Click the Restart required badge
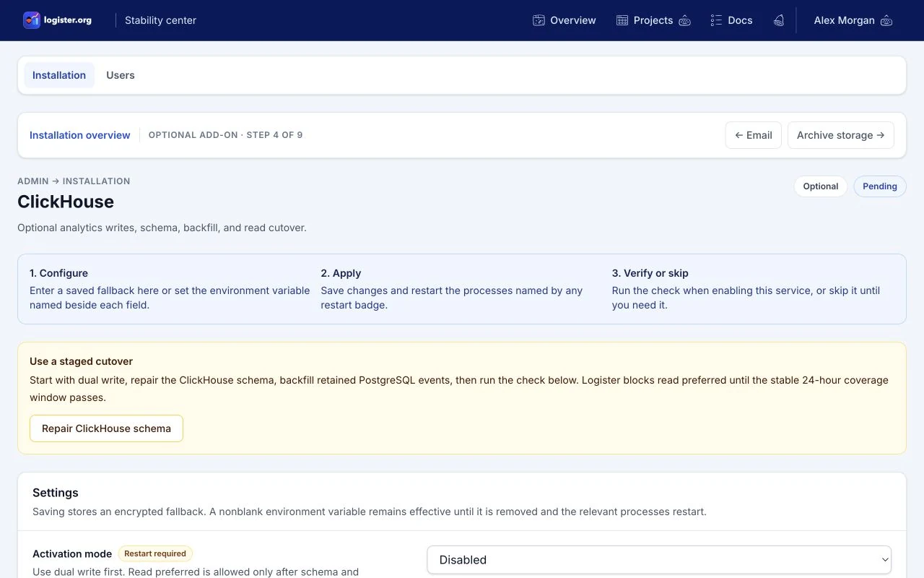The height and width of the screenshot is (578, 924). [x=155, y=553]
